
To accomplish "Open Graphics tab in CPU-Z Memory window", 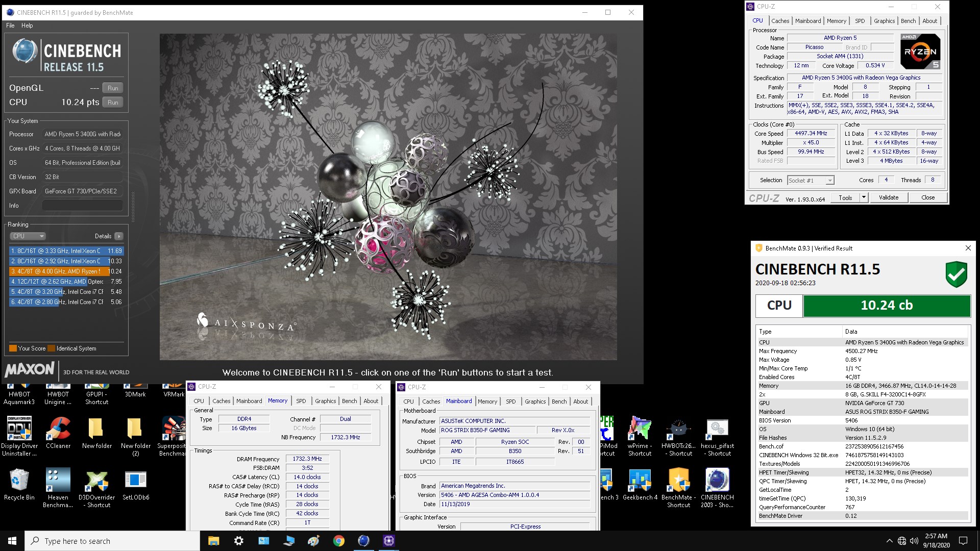I will tap(326, 401).
